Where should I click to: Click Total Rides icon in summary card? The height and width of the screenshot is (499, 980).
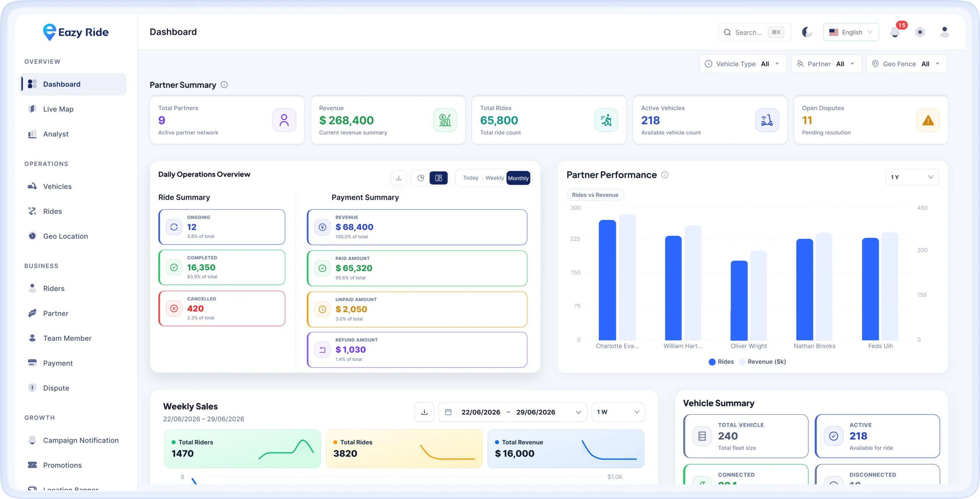pyautogui.click(x=606, y=120)
